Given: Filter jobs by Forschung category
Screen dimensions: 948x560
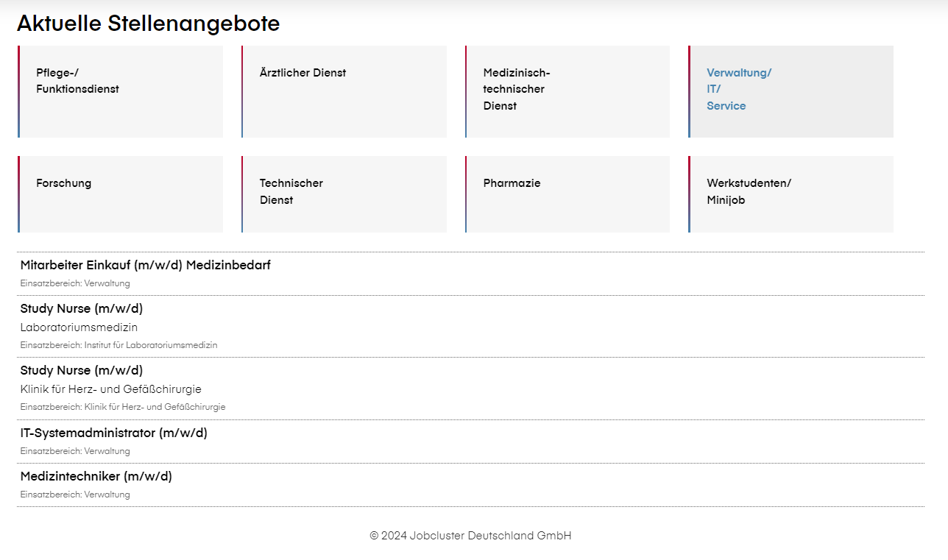Looking at the screenshot, I should [121, 194].
